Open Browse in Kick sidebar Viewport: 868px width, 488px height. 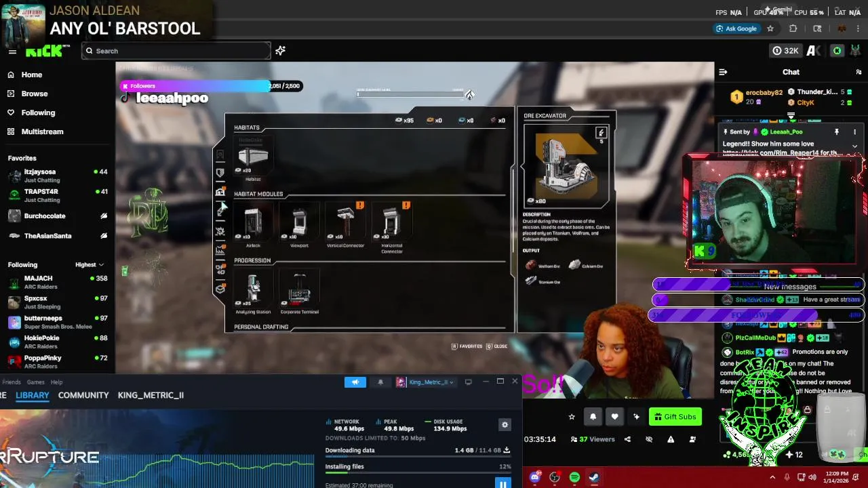click(28, 94)
